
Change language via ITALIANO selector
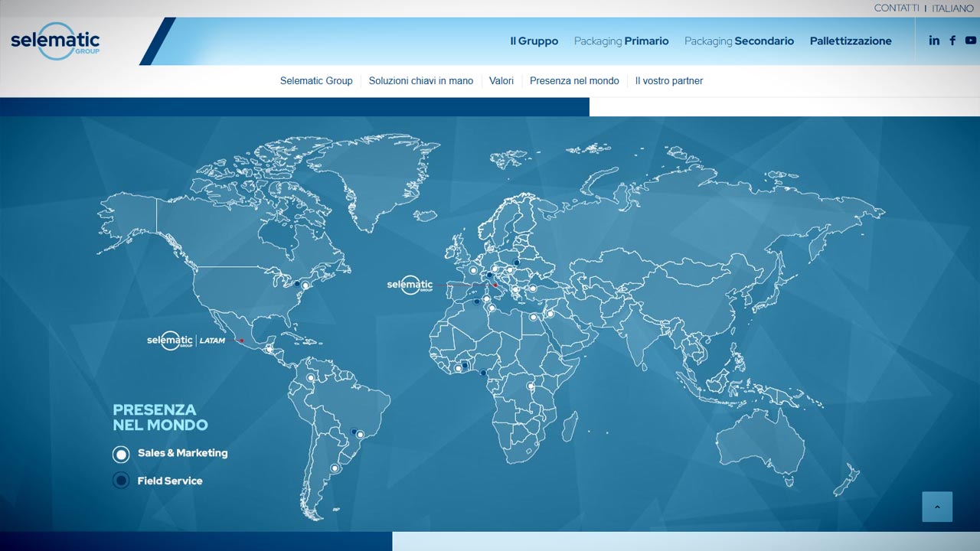click(x=952, y=8)
